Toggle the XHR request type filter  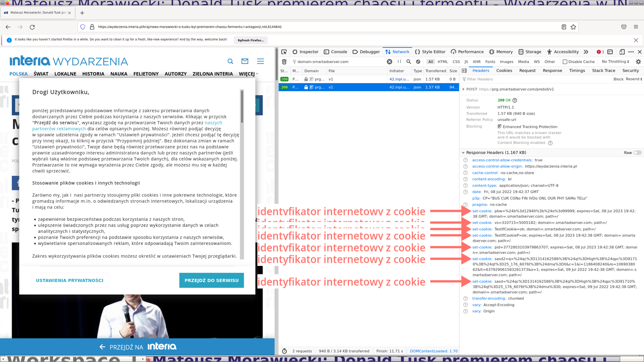(x=476, y=62)
